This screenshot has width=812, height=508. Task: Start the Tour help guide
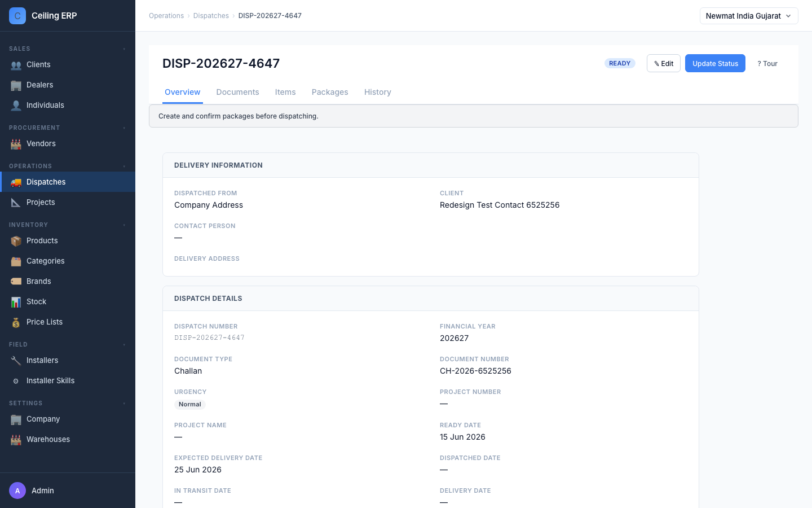coord(767,63)
